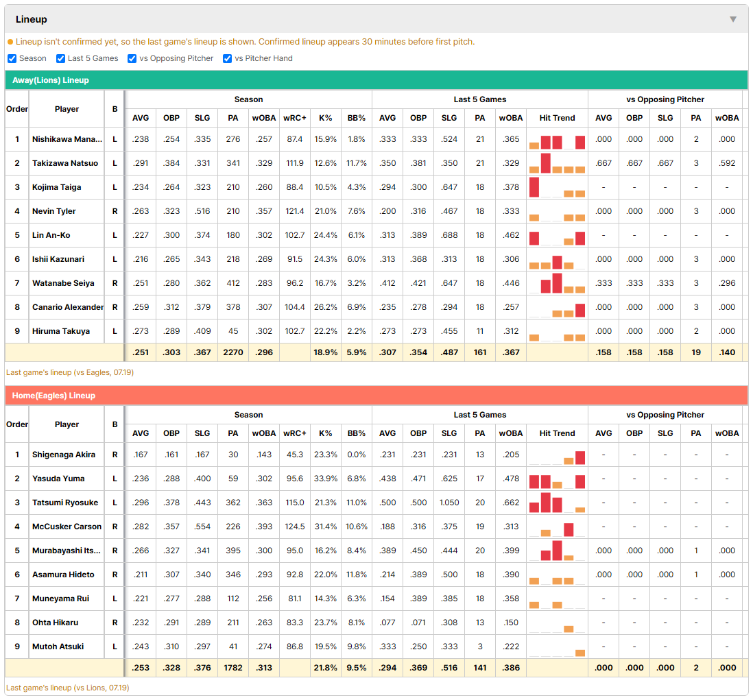This screenshot has height=700, width=753.
Task: Open player Asamura Hideto
Action: [63, 575]
